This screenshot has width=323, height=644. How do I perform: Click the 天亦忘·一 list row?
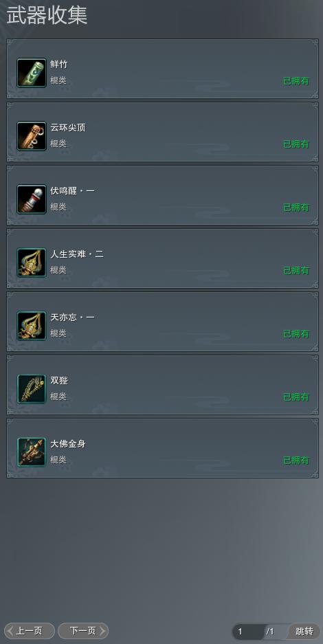162,322
